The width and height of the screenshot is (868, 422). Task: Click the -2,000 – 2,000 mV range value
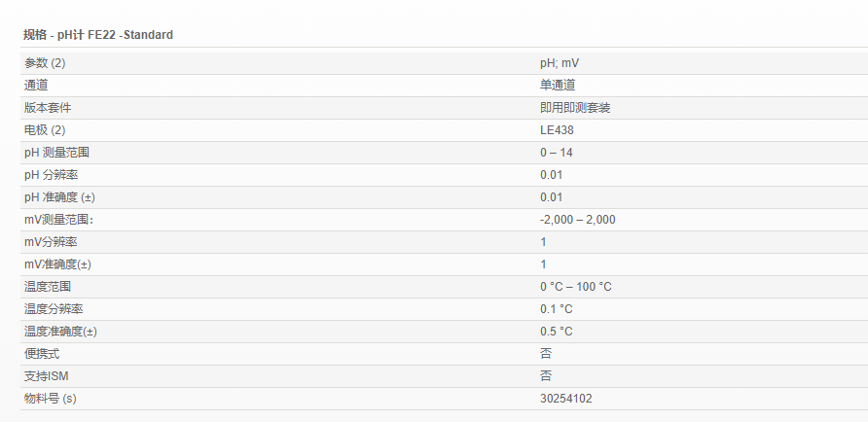point(578,220)
